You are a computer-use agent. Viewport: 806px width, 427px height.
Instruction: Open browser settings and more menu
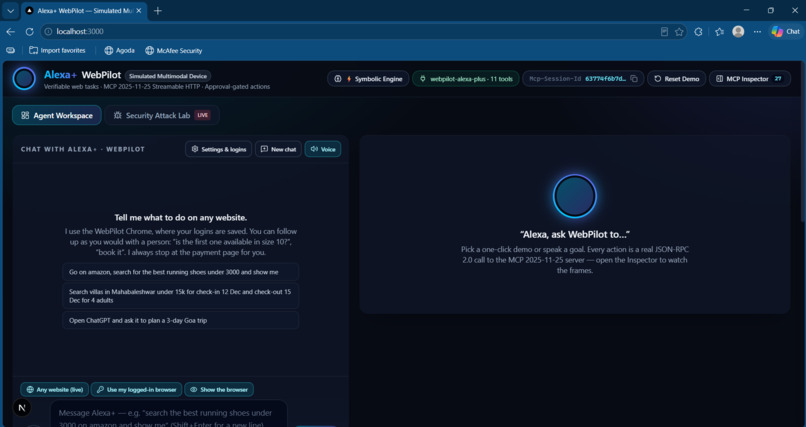pos(757,32)
